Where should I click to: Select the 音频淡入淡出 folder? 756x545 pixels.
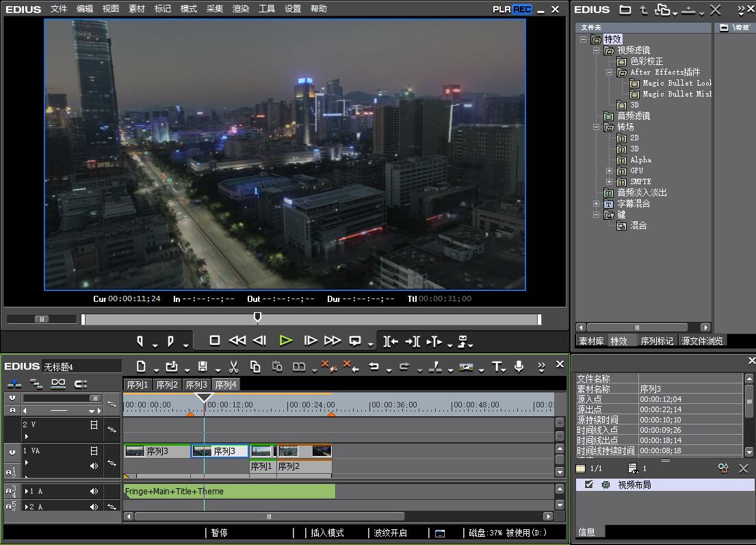click(642, 192)
